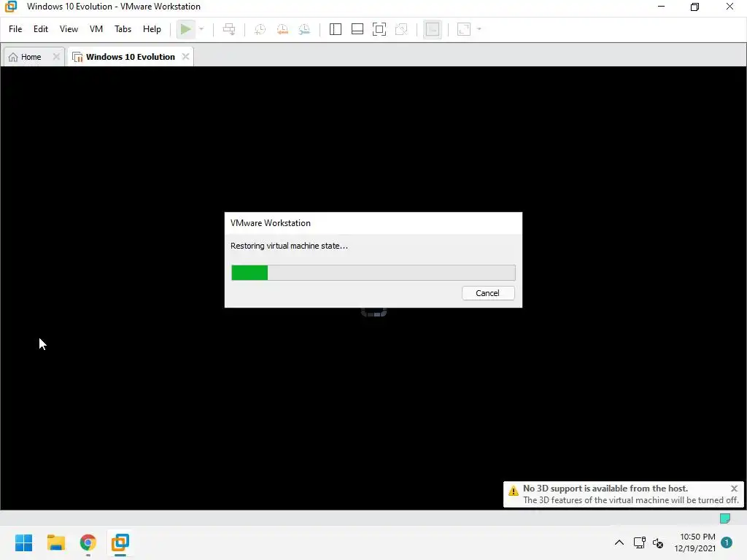747x560 pixels.
Task: Open the Tabs menu
Action: click(x=123, y=29)
